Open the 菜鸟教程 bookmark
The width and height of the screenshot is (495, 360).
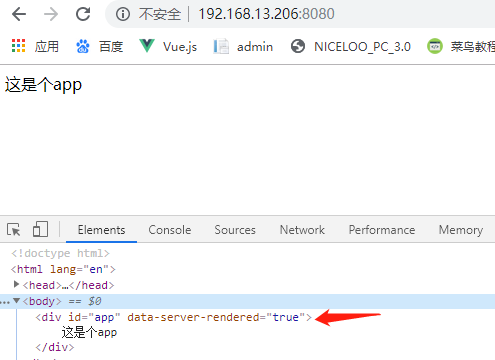pyautogui.click(x=461, y=46)
